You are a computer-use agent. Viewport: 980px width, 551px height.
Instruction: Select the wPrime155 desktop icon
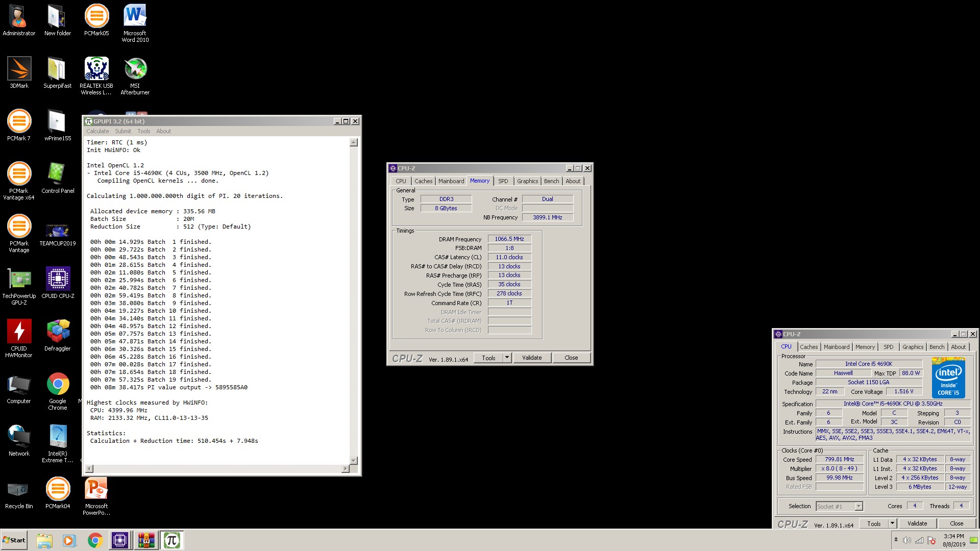tap(57, 126)
